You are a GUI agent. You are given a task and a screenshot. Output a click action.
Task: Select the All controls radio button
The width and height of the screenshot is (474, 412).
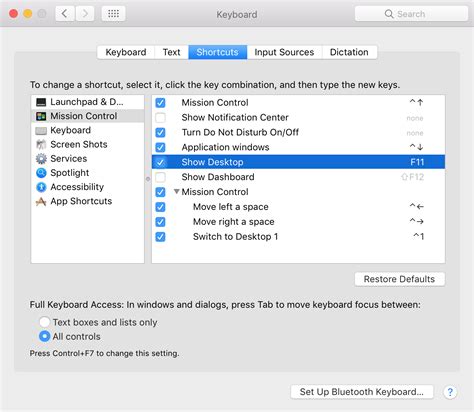tap(44, 336)
